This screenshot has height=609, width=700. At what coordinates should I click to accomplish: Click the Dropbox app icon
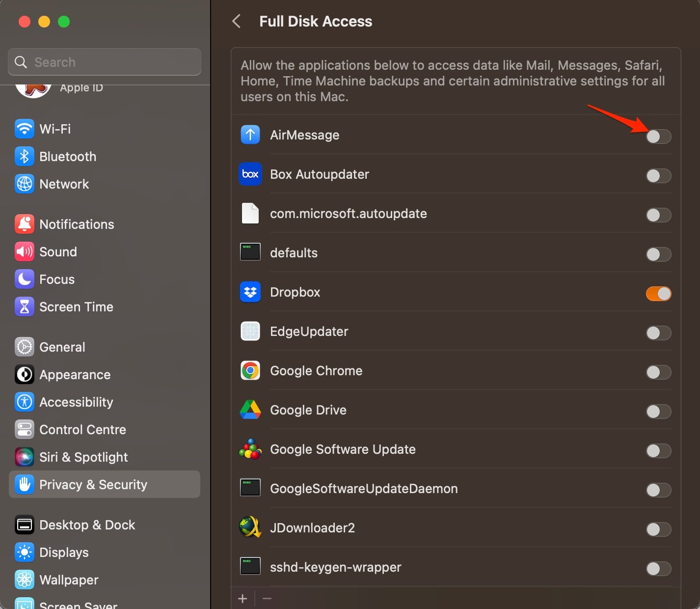click(250, 292)
